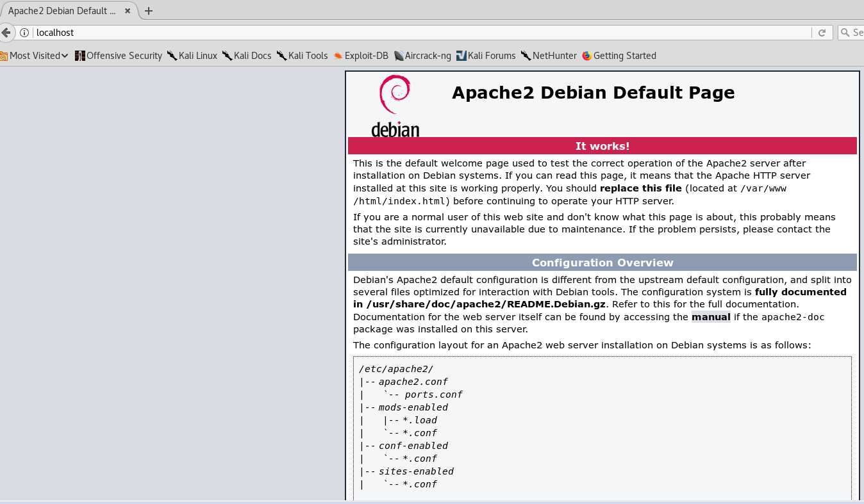The image size is (864, 504).
Task: Click Kali Forums bookmark icon
Action: click(x=461, y=56)
